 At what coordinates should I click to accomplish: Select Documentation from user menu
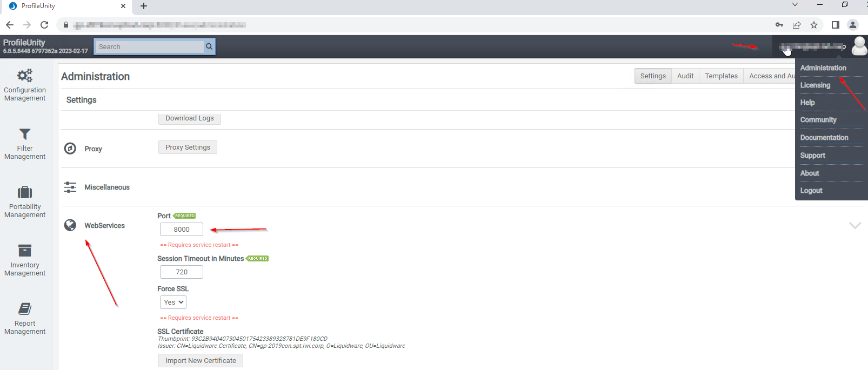(824, 138)
